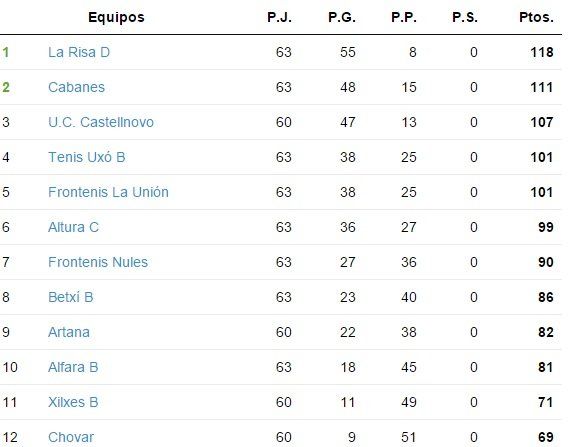
Task: Click the green rank number 2
Action: tap(6, 87)
